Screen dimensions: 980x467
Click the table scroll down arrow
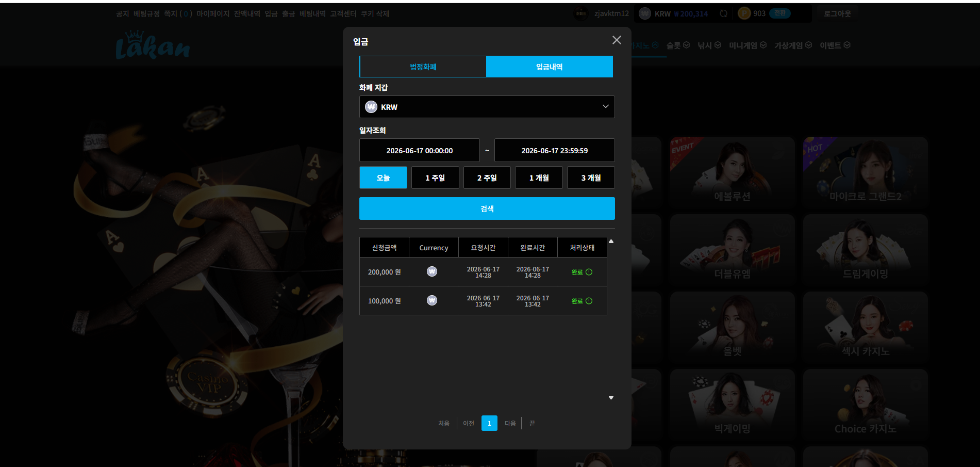pos(611,398)
